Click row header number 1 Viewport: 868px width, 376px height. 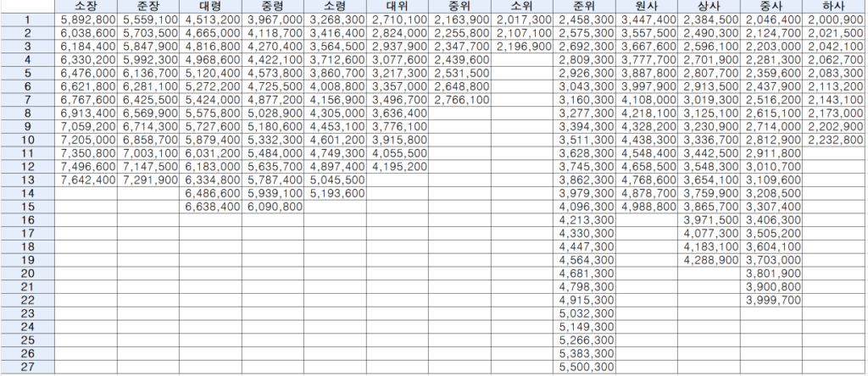point(27,19)
